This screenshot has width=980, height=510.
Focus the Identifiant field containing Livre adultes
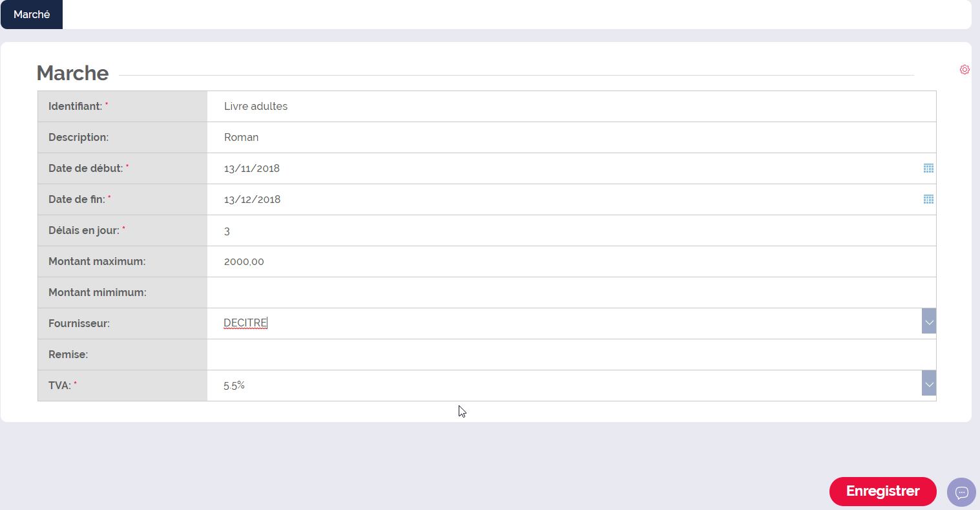click(x=572, y=106)
